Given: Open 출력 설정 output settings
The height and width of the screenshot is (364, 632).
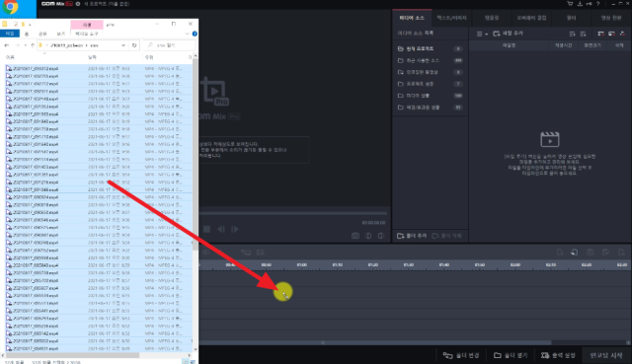Looking at the screenshot, I should click(x=558, y=355).
